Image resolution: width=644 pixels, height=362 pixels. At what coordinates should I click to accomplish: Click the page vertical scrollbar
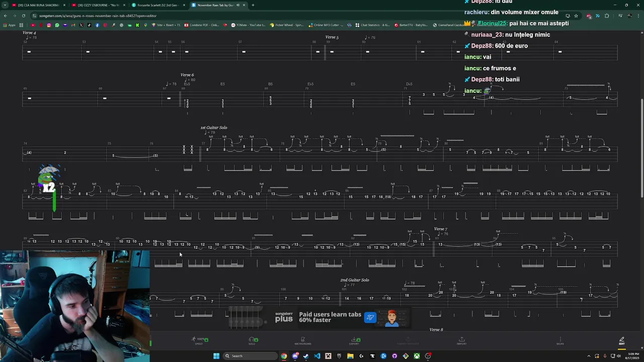(642, 148)
